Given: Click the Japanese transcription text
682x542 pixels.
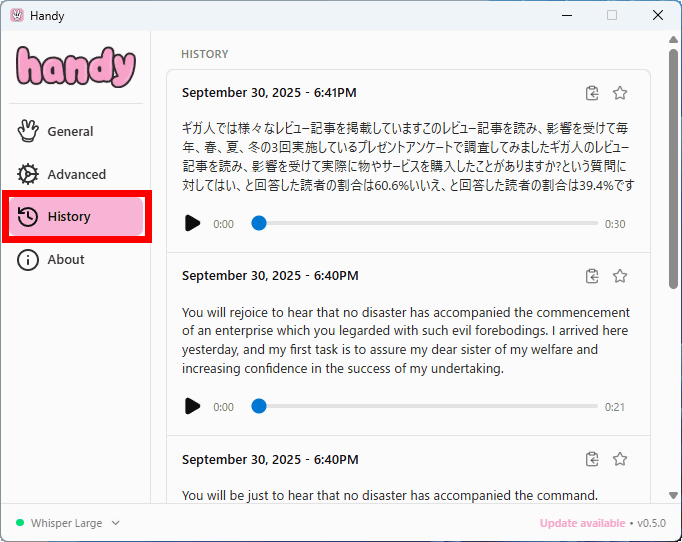Looking at the screenshot, I should point(408,157).
